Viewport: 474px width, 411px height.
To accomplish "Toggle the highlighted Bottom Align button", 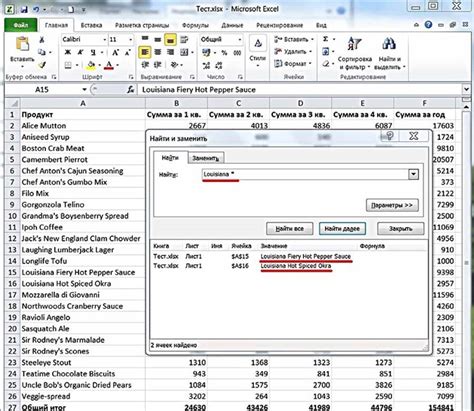I will pyautogui.click(x=170, y=40).
